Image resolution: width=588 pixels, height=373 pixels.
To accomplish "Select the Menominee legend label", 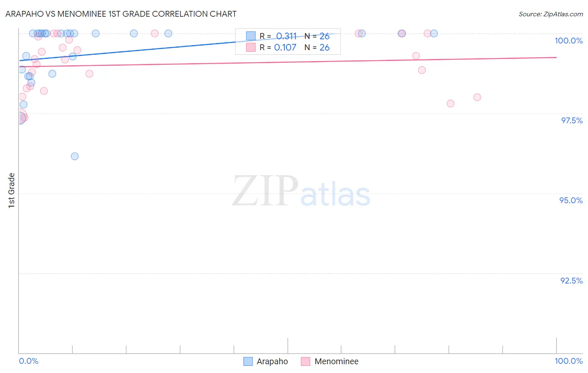I will click(337, 361).
